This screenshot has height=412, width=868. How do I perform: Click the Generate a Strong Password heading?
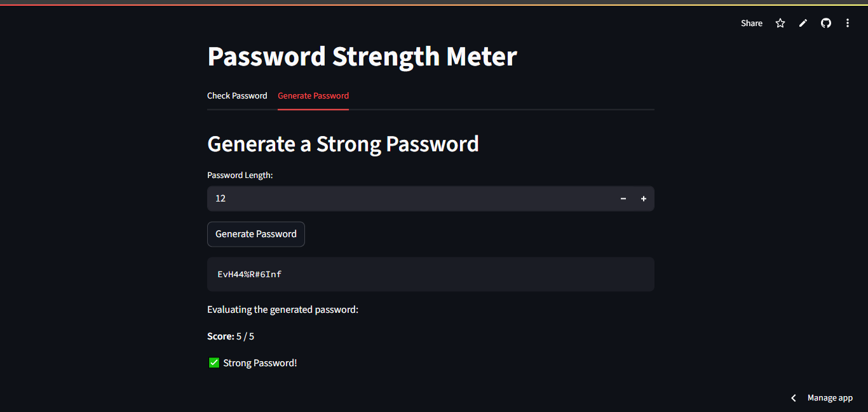coord(343,144)
